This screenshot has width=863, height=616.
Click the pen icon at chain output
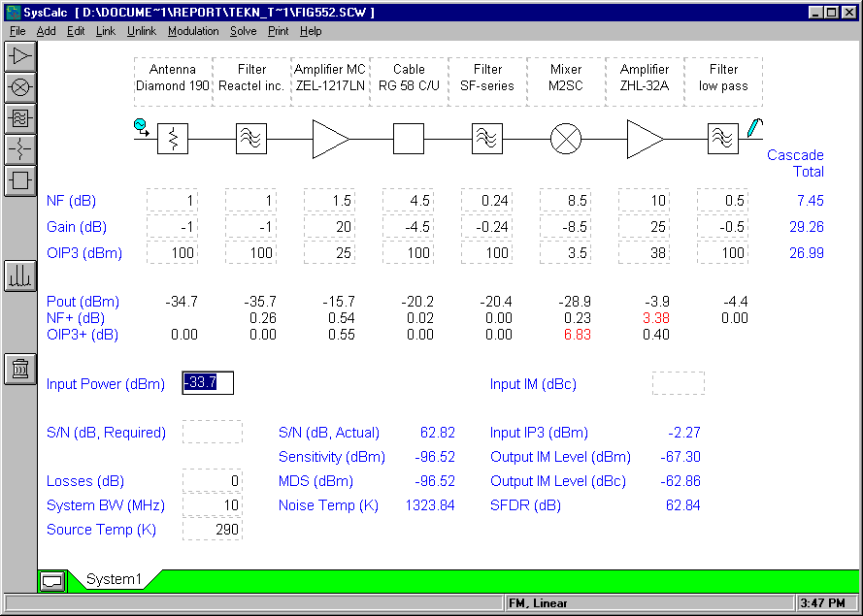point(754,127)
